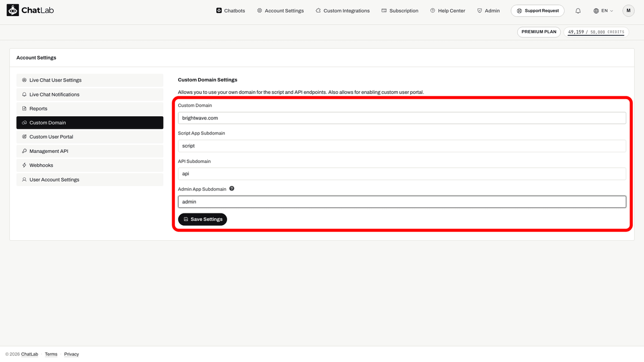
Task: Open the Subscription menu item
Action: coord(400,11)
